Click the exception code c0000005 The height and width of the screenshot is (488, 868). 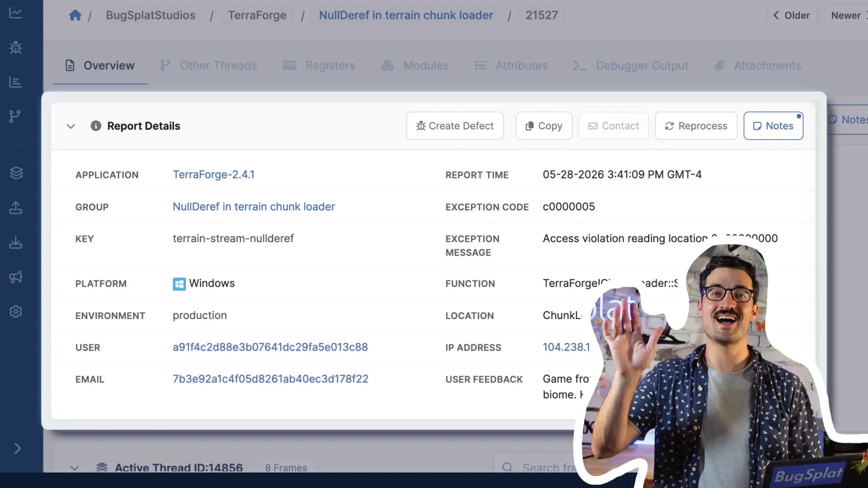[x=569, y=207]
